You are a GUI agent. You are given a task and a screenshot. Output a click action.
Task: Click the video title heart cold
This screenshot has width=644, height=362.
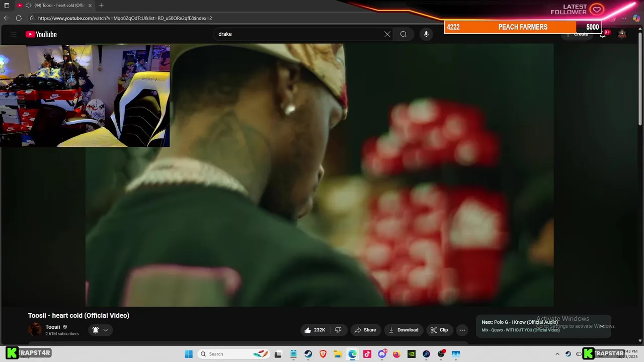[x=78, y=315]
